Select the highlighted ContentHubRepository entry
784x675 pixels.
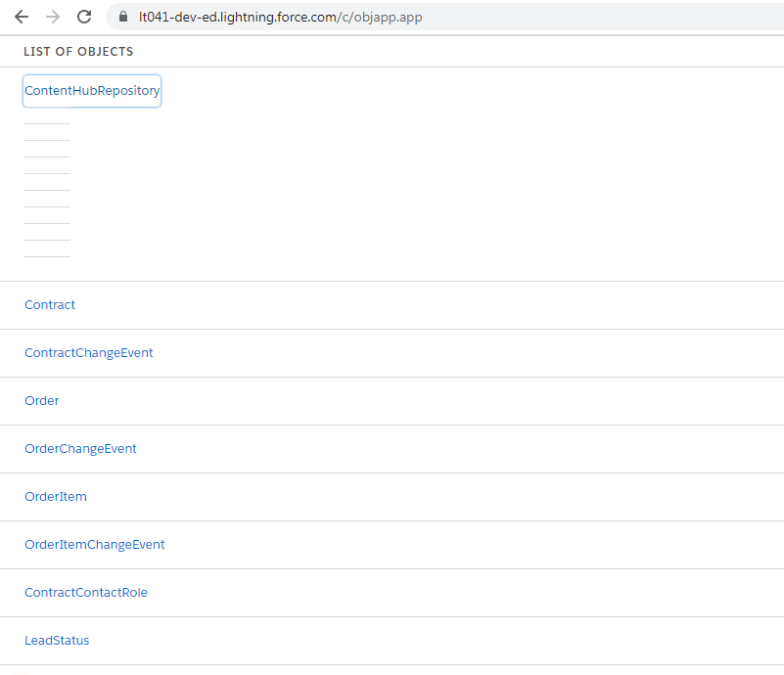(91, 90)
